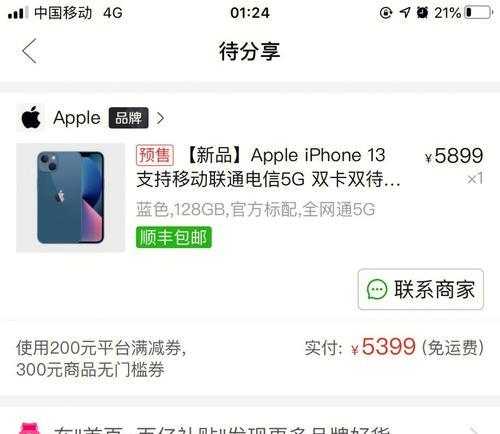Expand Apple store via right chevron
Image resolution: width=500 pixels, height=434 pixels.
click(160, 118)
